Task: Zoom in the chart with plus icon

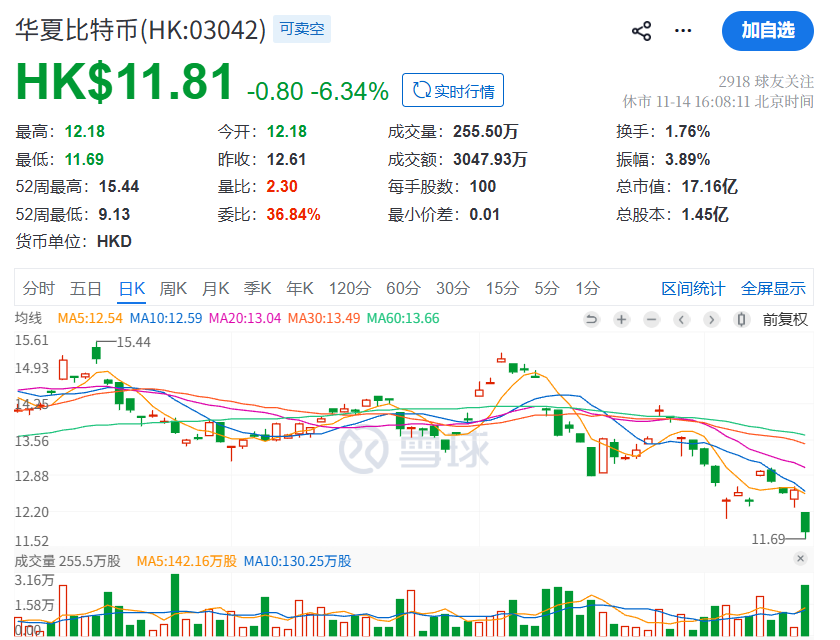Action: [621, 320]
